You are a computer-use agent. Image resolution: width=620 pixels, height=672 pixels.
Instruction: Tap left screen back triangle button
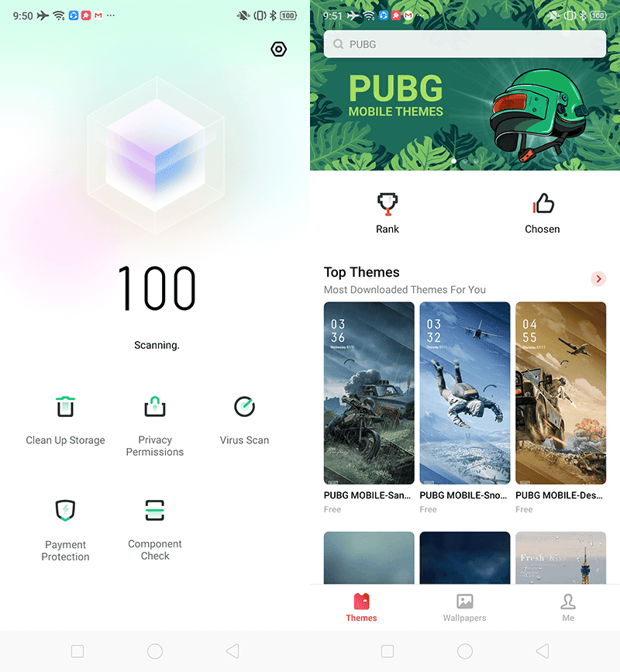(x=232, y=651)
